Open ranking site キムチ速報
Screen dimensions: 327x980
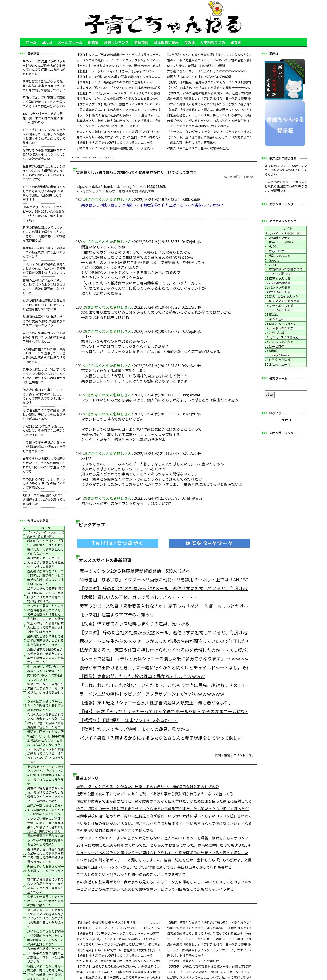click(276, 319)
